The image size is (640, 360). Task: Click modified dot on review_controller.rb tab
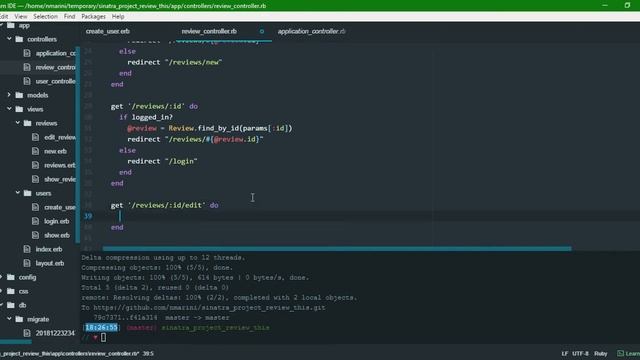262,31
